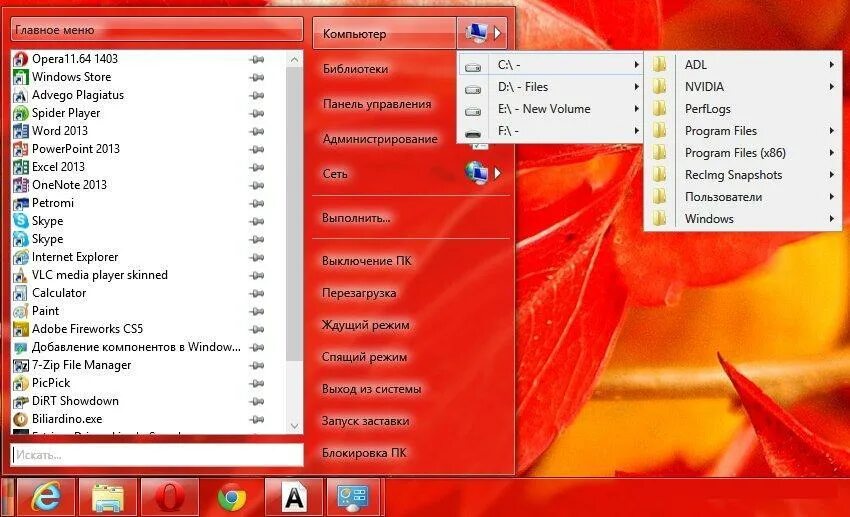Image resolution: width=850 pixels, height=517 pixels.
Task: Open the letter A app on taskbar
Action: pos(294,497)
